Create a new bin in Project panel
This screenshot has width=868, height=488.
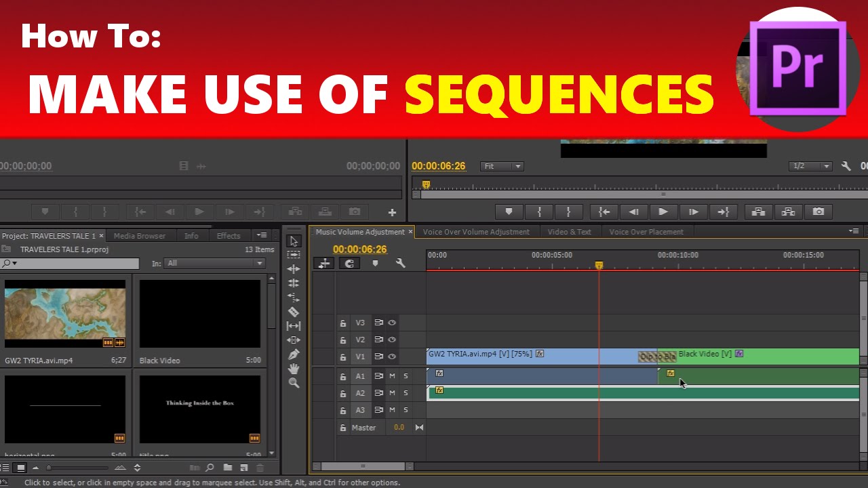click(x=227, y=468)
